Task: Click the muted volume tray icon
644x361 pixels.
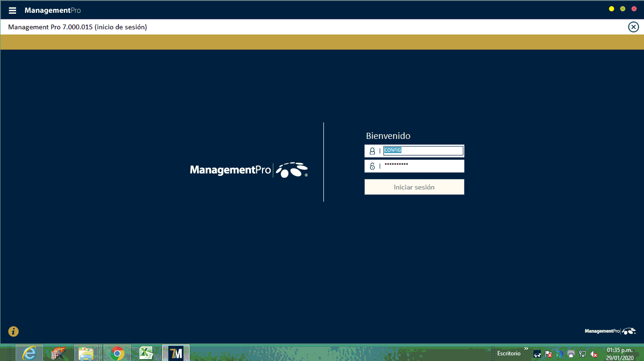Action: click(x=594, y=354)
